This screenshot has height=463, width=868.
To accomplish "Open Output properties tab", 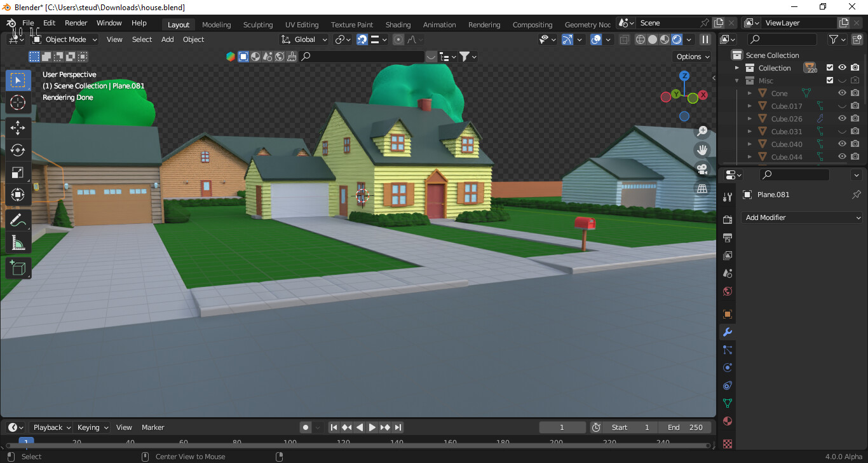I will (728, 237).
